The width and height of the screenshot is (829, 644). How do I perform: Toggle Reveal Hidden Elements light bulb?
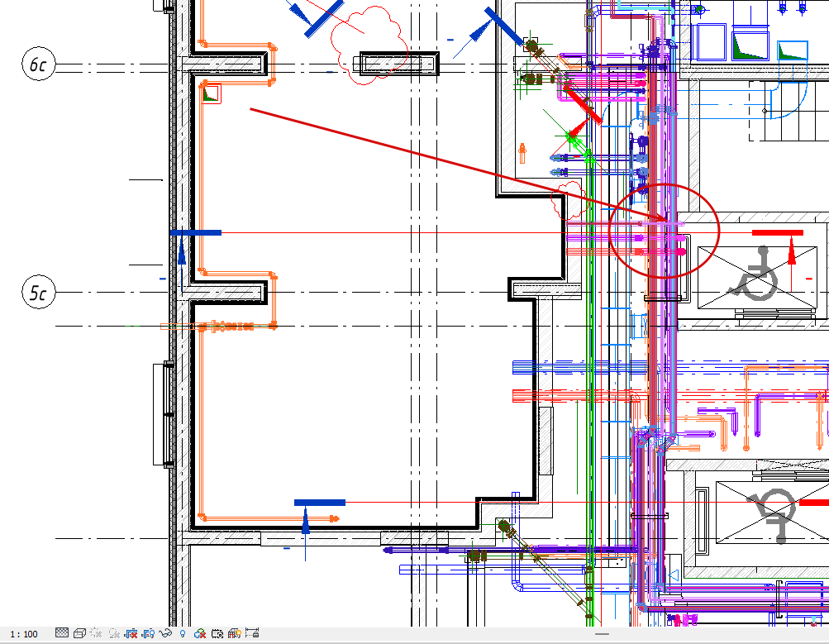[x=183, y=633]
